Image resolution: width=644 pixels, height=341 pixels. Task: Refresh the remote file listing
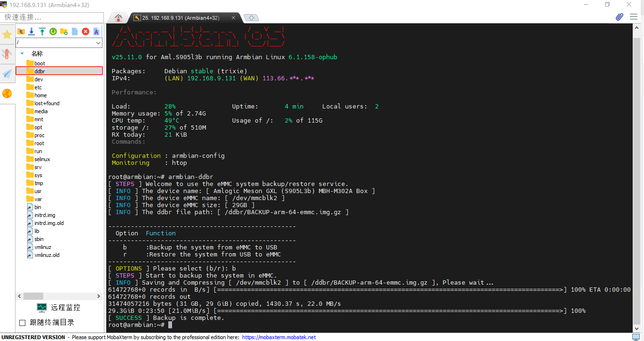(x=53, y=31)
